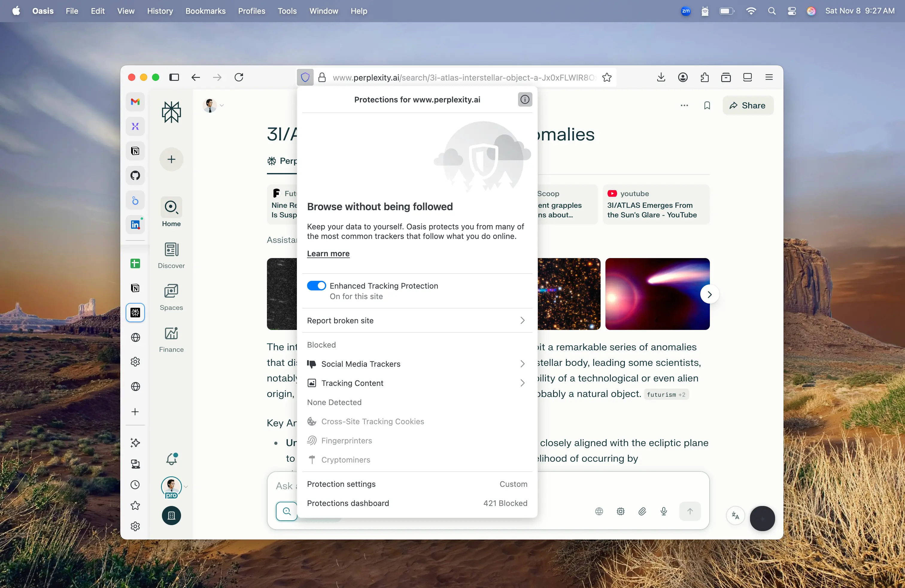Click the Share button
This screenshot has width=905, height=588.
748,106
